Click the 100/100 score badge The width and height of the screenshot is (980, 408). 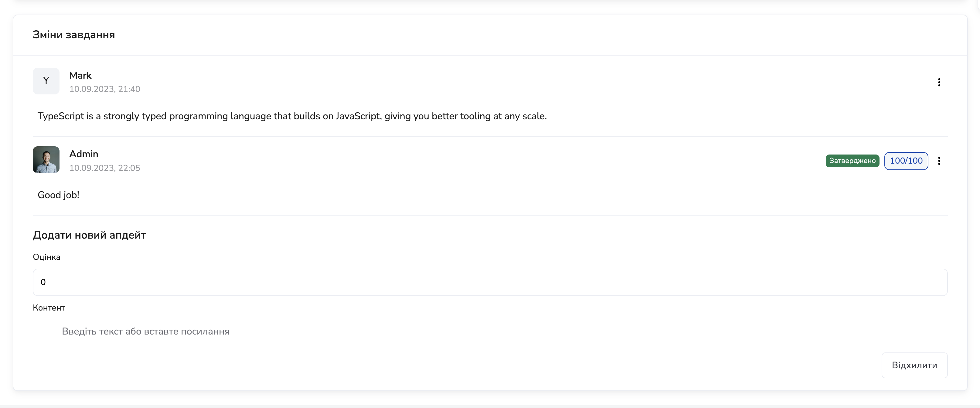click(x=906, y=161)
